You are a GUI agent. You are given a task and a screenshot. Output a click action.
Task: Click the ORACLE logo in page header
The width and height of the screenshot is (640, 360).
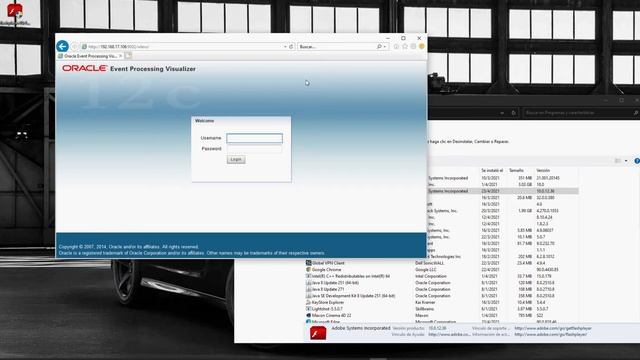tap(84, 69)
